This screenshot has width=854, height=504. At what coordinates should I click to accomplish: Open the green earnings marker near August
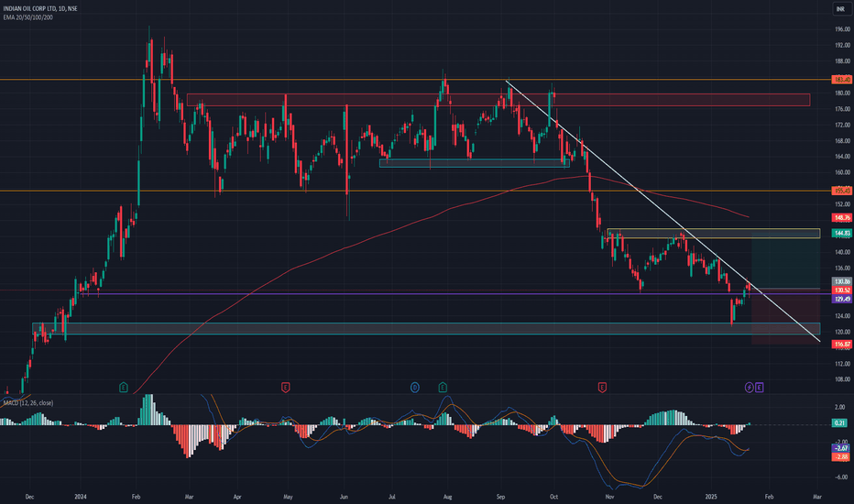click(443, 388)
